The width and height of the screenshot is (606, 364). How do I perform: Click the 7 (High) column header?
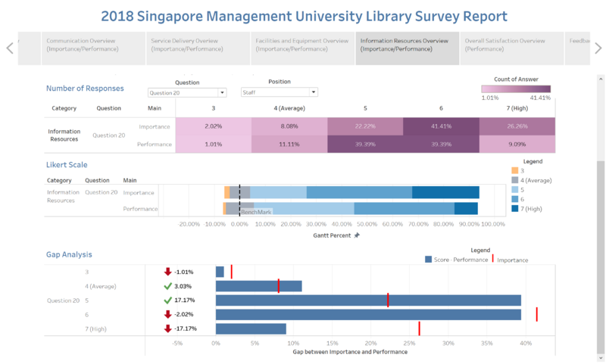pyautogui.click(x=517, y=108)
